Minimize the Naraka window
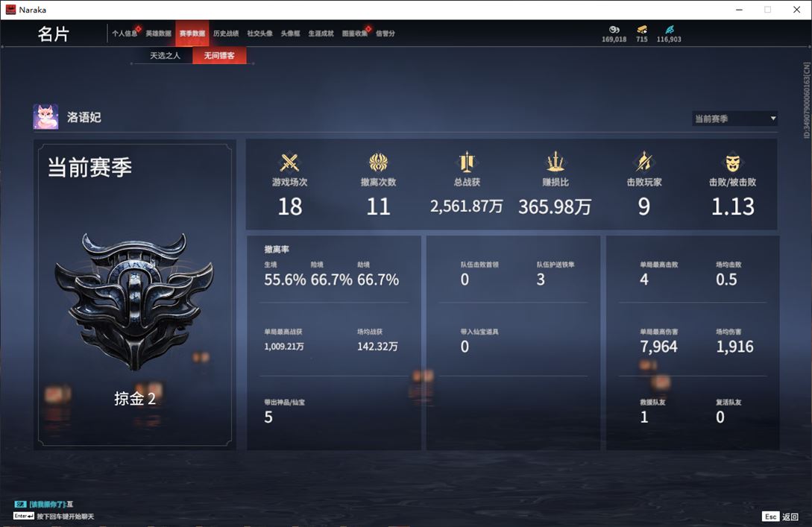 tap(740, 10)
